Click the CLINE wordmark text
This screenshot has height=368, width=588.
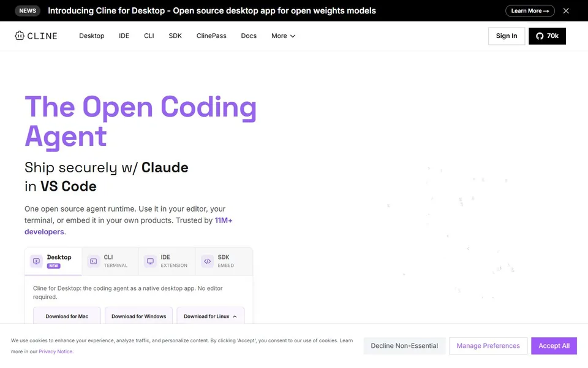42,36
